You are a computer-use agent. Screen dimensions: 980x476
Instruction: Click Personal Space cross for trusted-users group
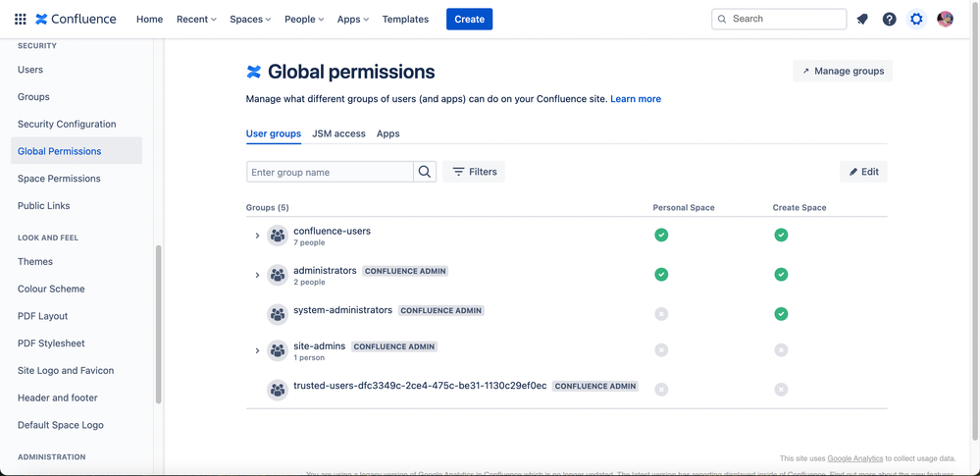661,390
